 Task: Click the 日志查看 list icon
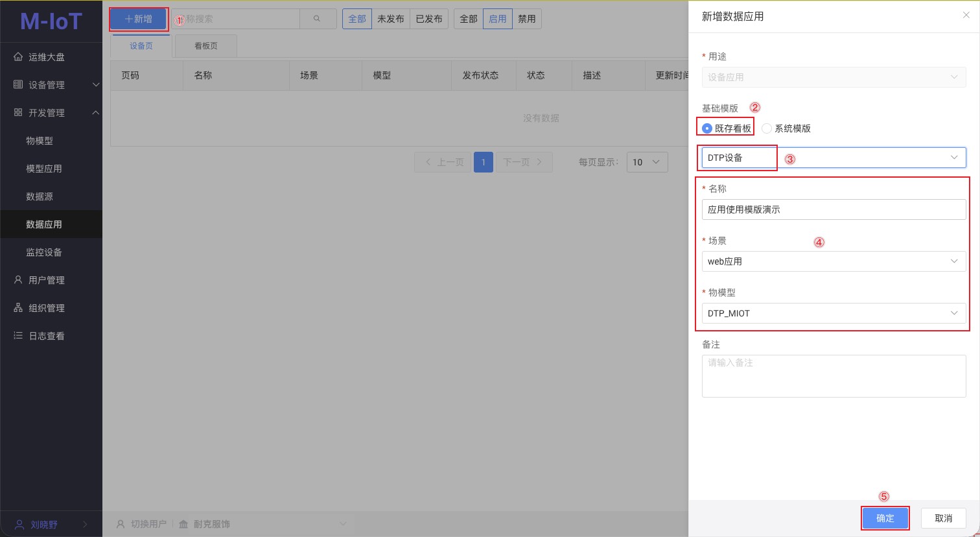point(18,336)
